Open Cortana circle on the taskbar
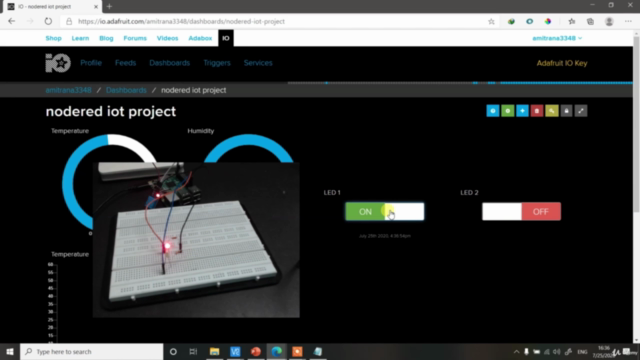Screen dimensions: 640x360 173,351
